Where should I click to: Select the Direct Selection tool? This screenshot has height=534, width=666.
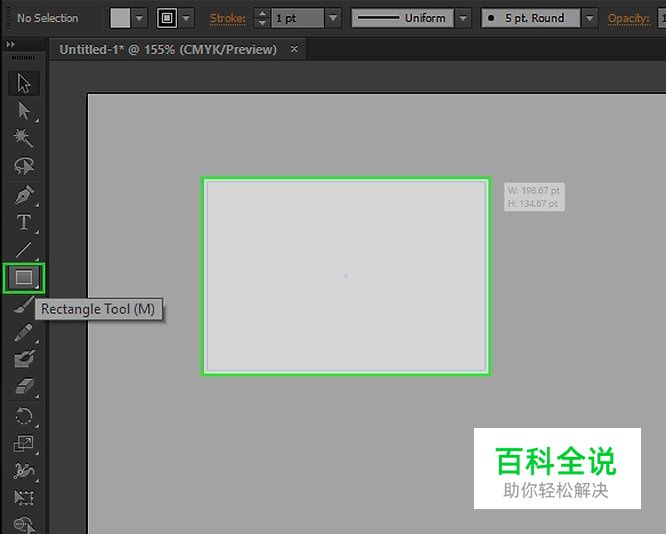(x=24, y=111)
